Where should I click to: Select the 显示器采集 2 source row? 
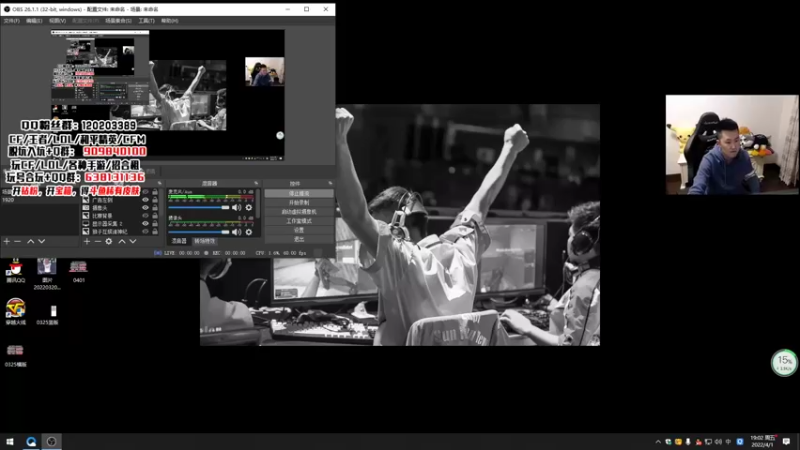pyautogui.click(x=120, y=223)
